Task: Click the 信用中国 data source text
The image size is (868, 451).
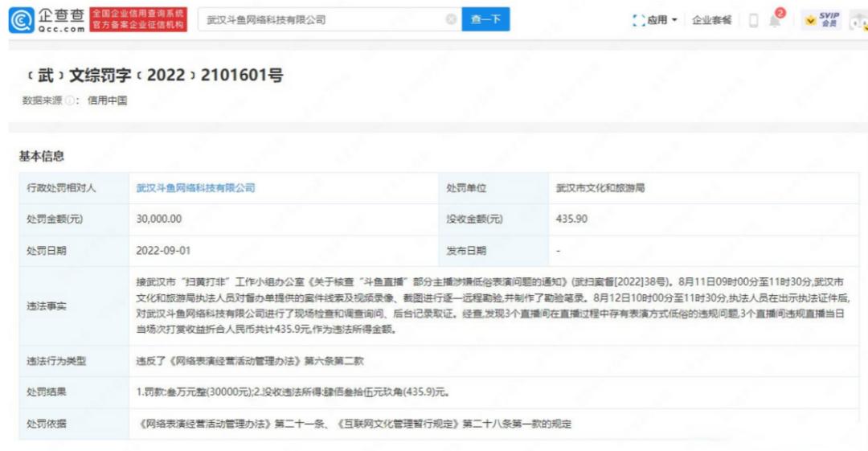Action: tap(108, 100)
